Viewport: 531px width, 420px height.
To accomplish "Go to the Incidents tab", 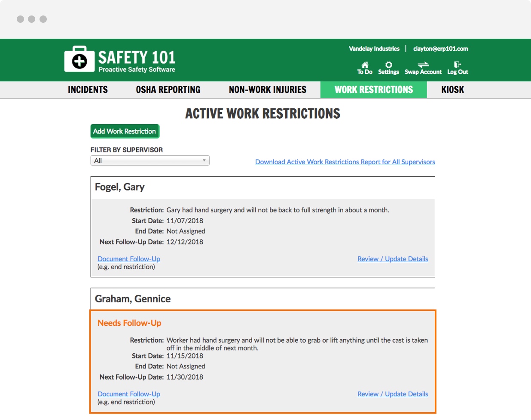I will click(88, 90).
